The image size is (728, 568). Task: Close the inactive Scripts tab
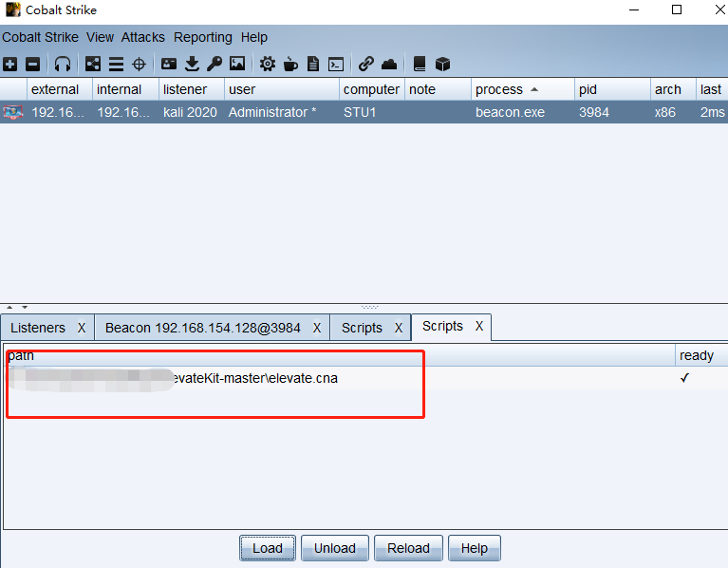(399, 328)
